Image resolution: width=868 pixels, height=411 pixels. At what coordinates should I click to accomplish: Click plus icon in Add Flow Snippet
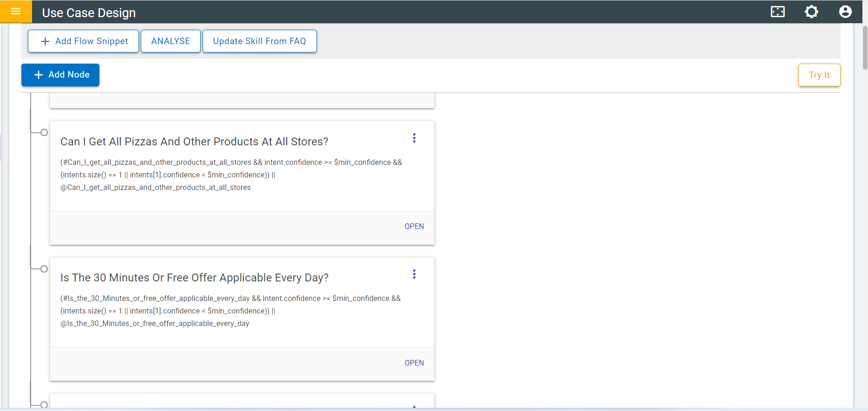coord(45,41)
